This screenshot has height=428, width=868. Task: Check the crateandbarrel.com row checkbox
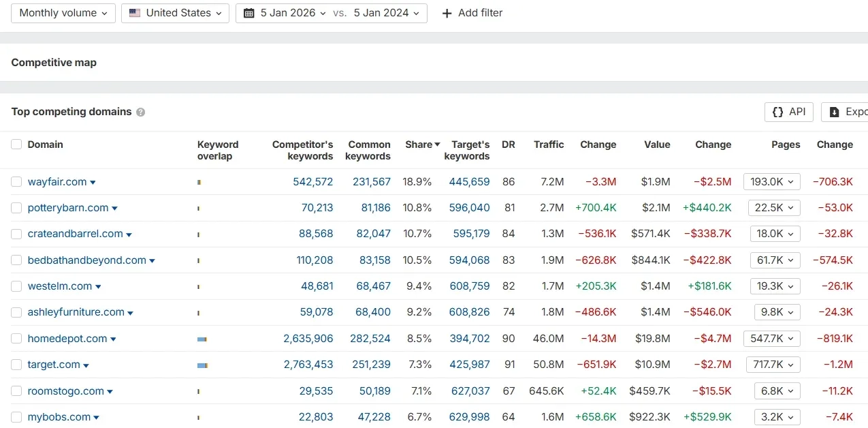[x=16, y=234]
